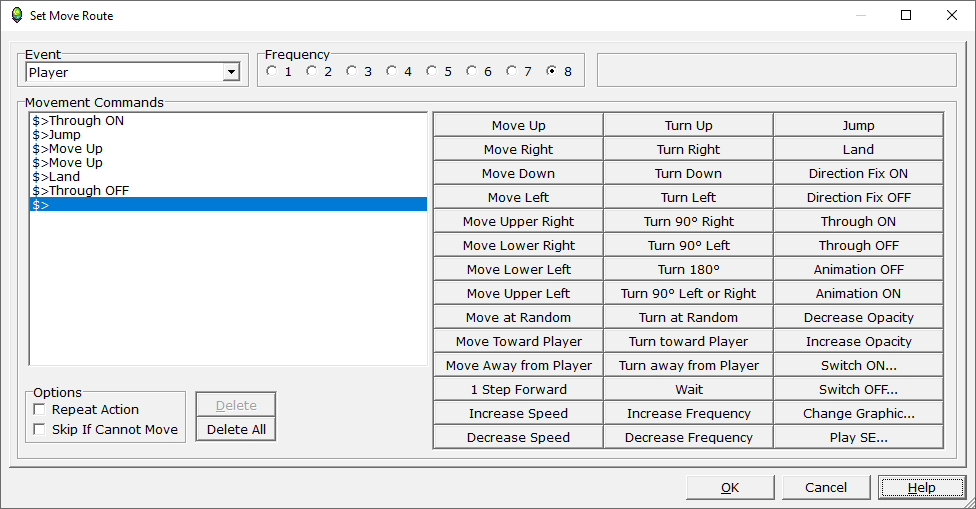Click the Move Down button

(518, 174)
